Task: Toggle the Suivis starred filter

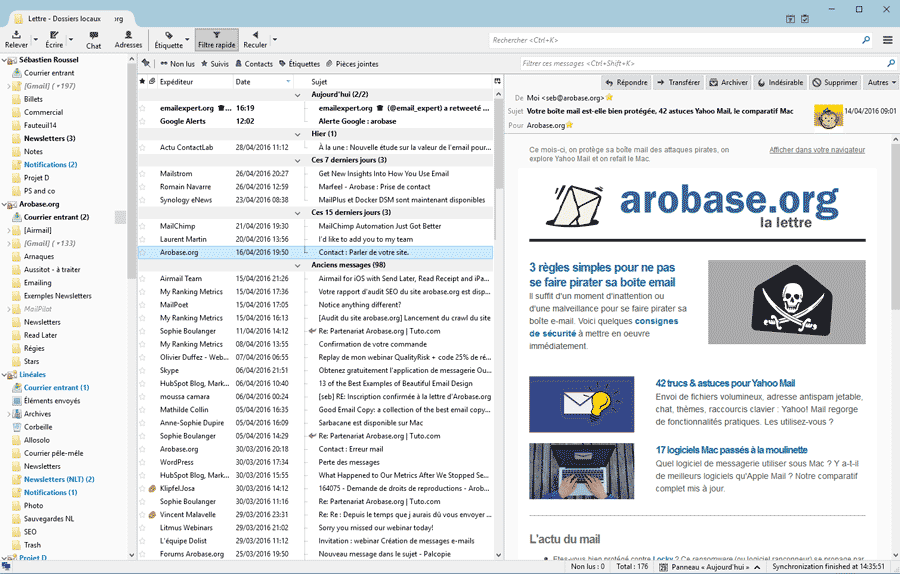Action: [215, 64]
